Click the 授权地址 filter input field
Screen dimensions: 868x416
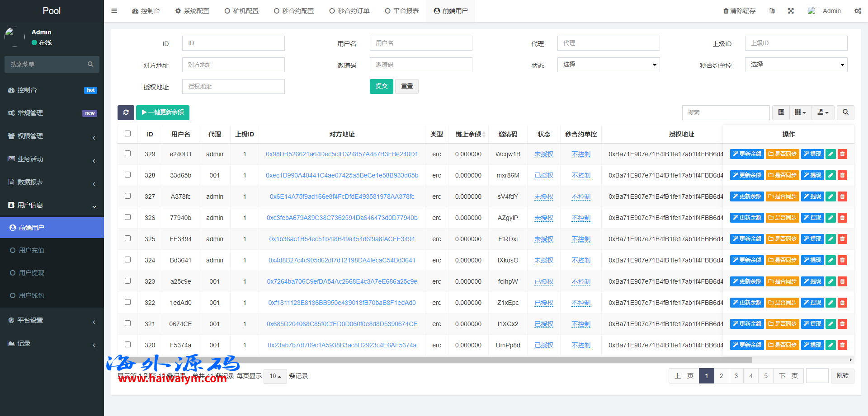click(233, 86)
